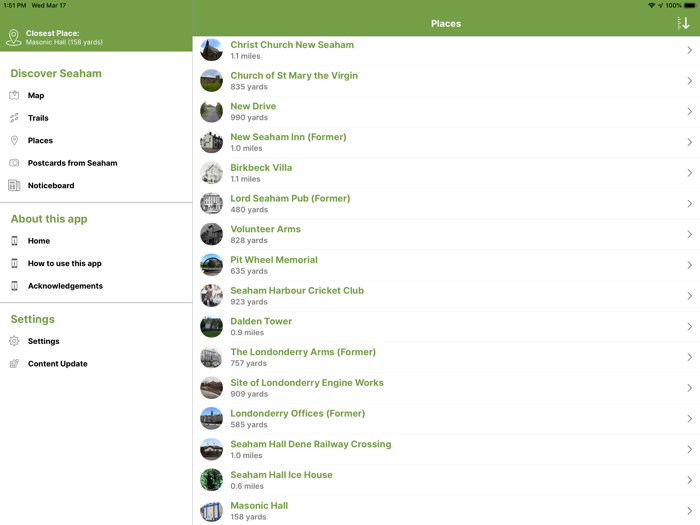Expand chevron for Pit Wheel Memorial row
700x525 pixels.
coord(690,265)
